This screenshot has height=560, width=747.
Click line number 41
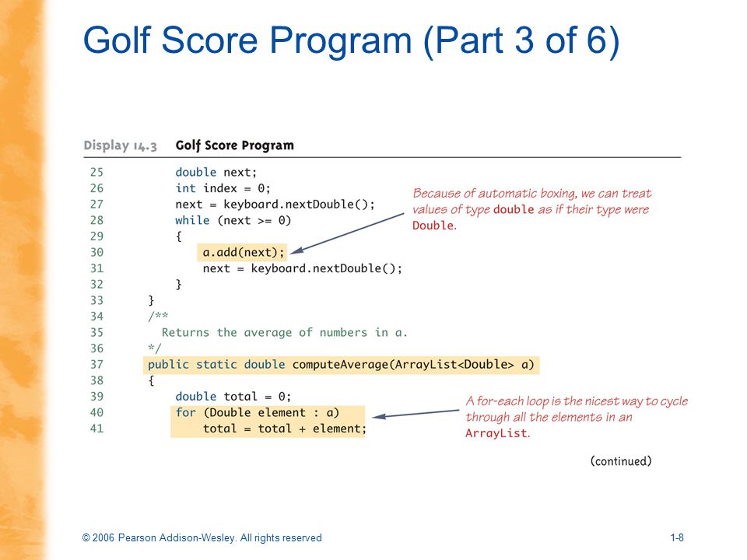coord(96,429)
